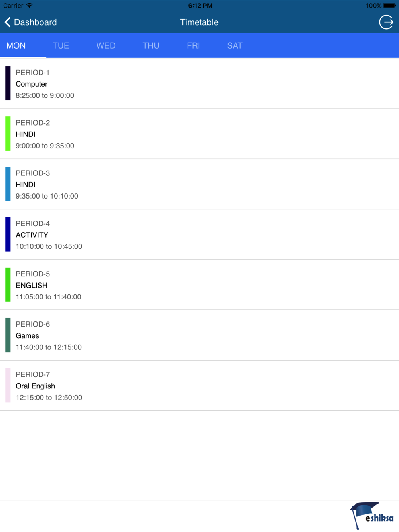Open PERIOD-6 Games entry
Viewport: 399px width, 532px height.
[x=199, y=335]
